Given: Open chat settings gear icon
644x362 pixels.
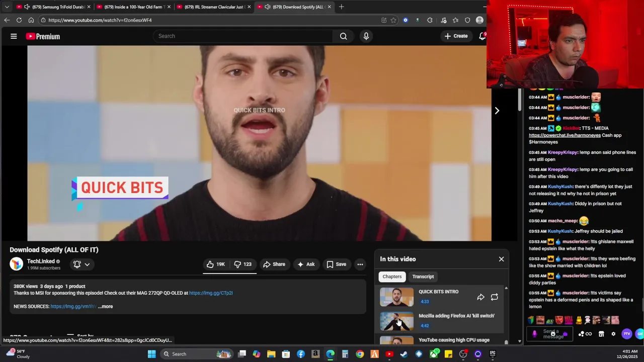Looking at the screenshot, I should pyautogui.click(x=613, y=334).
